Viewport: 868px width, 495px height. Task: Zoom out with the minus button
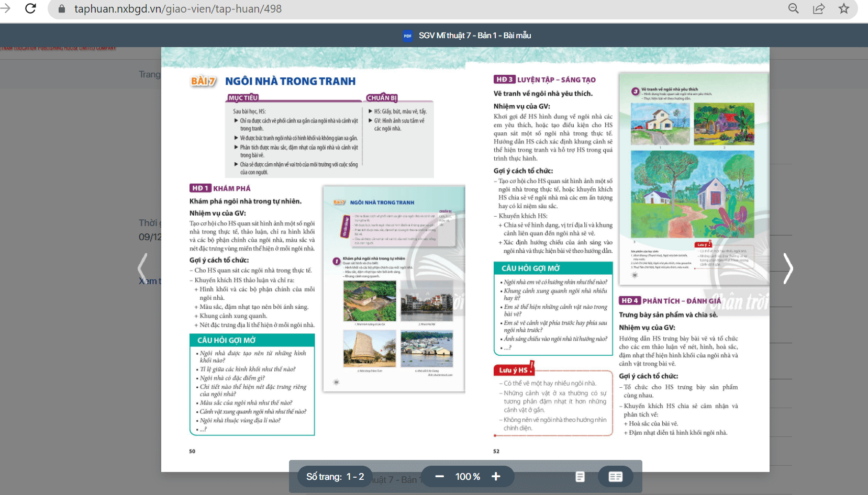[x=440, y=476]
